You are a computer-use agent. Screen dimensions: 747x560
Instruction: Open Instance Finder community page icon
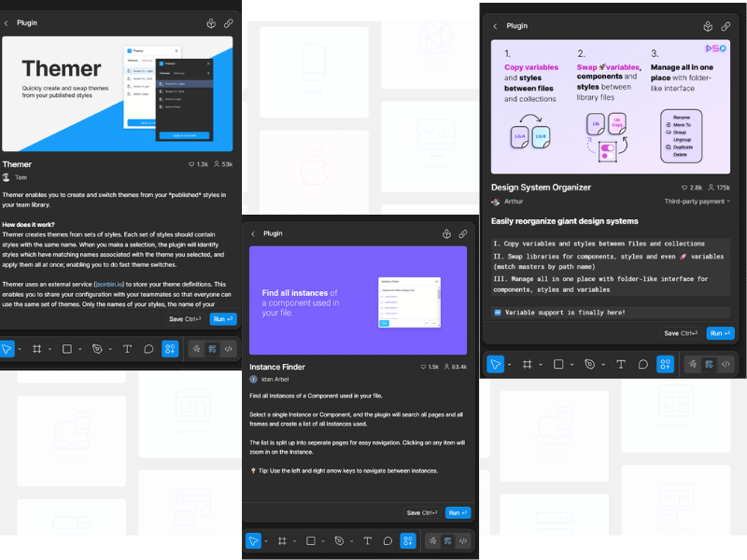click(x=446, y=234)
